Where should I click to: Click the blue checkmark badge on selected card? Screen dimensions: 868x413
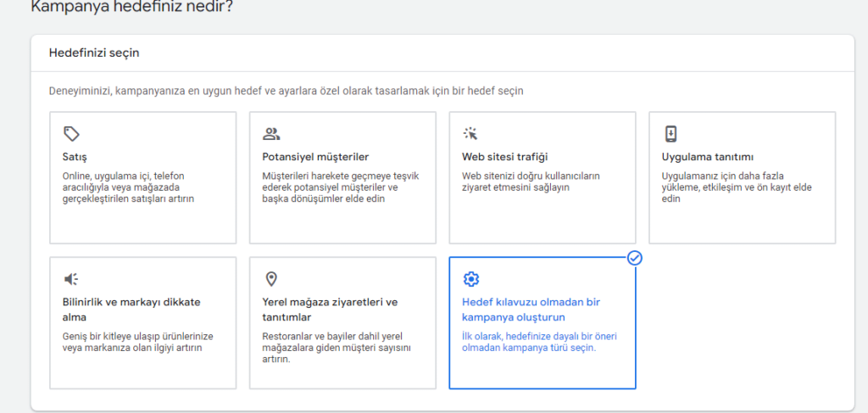click(x=634, y=258)
